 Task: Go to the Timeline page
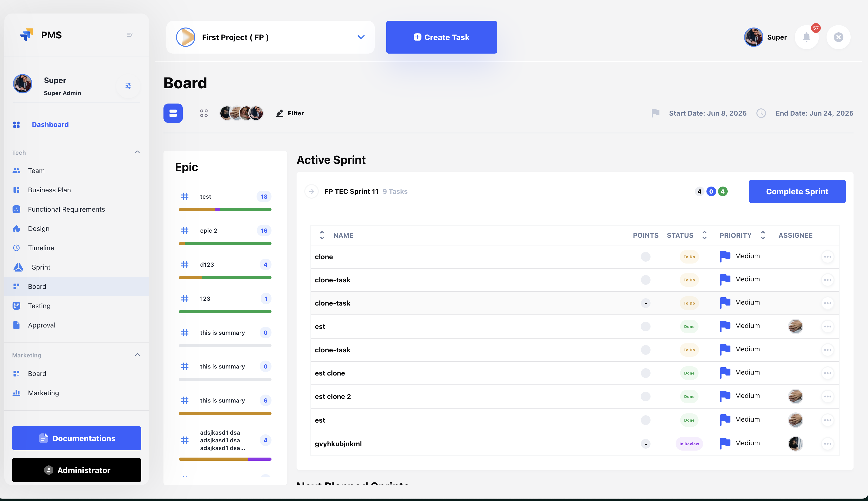pyautogui.click(x=41, y=248)
